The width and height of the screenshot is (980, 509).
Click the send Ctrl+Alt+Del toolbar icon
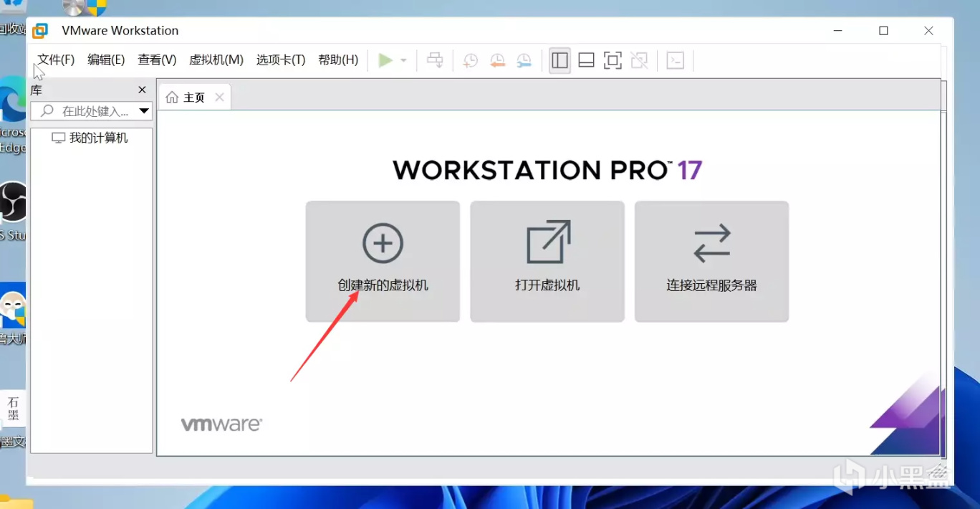click(x=435, y=60)
